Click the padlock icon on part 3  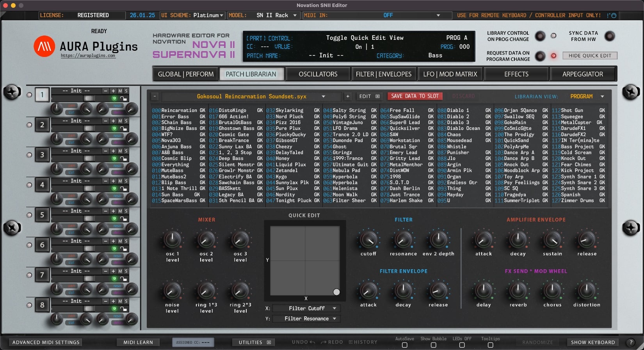(x=123, y=159)
